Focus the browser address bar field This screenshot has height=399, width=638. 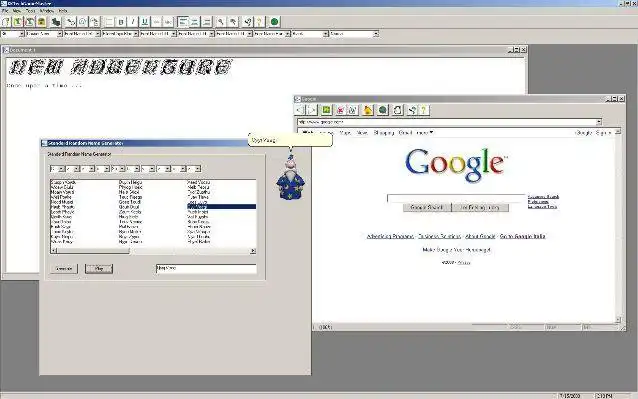pos(447,122)
